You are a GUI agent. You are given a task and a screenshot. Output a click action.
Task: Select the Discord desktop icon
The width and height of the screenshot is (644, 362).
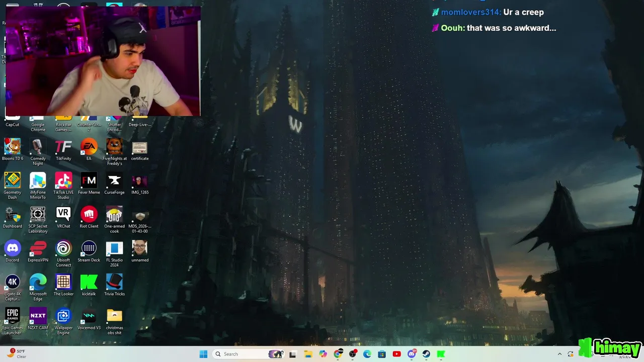pyautogui.click(x=13, y=251)
